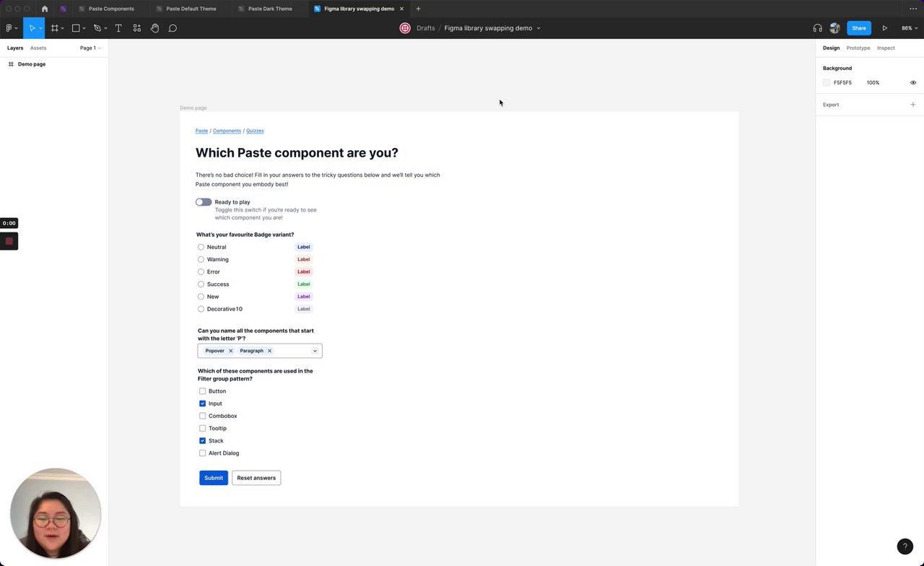Remove the Paragraph tag with its X

(x=269, y=351)
